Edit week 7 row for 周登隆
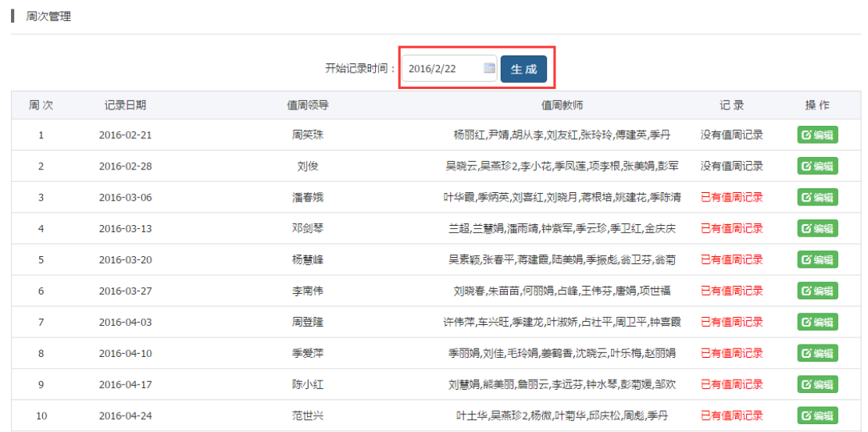 point(817,322)
